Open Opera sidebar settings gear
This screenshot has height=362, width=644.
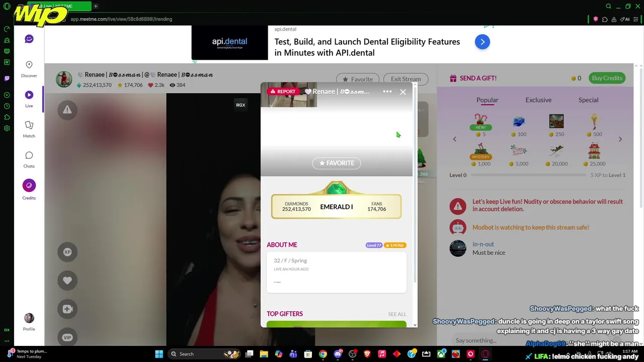tap(7, 128)
